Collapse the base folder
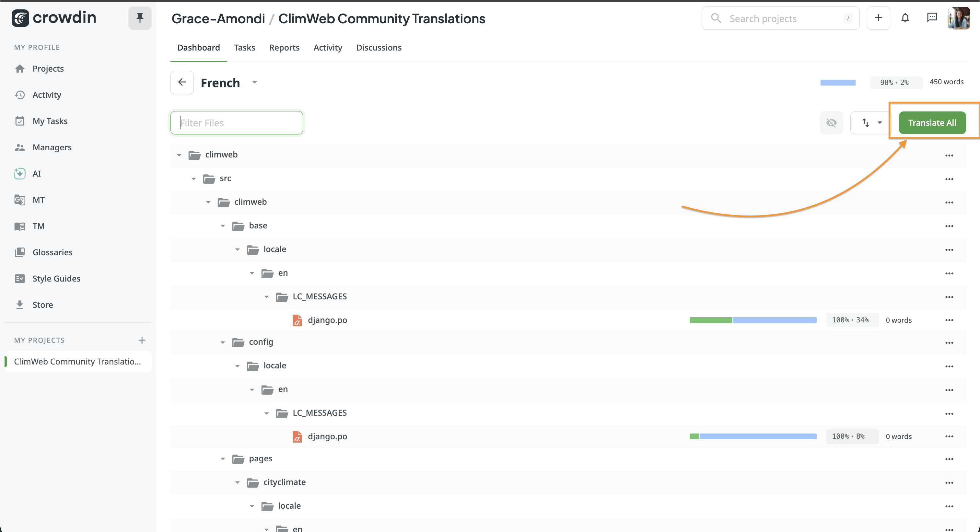 coord(223,226)
